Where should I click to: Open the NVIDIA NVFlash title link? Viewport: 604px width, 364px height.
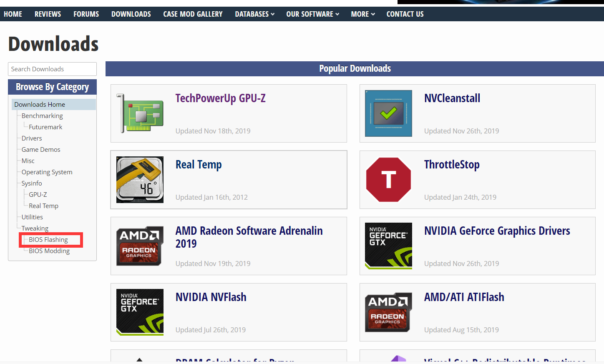[x=211, y=297]
